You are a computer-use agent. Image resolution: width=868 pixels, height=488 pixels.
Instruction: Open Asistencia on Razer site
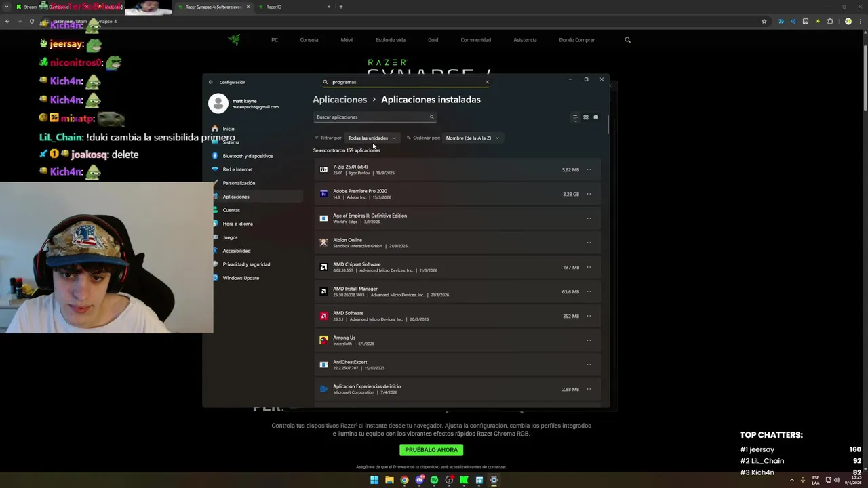pos(525,40)
